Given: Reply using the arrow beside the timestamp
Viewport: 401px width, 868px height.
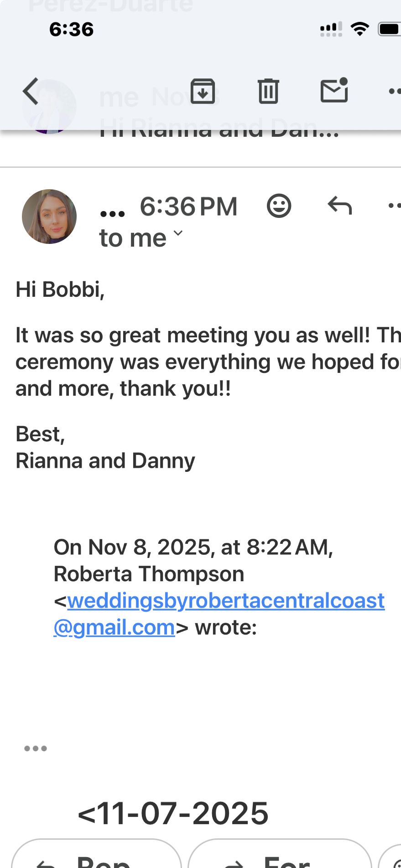Looking at the screenshot, I should pos(340,206).
